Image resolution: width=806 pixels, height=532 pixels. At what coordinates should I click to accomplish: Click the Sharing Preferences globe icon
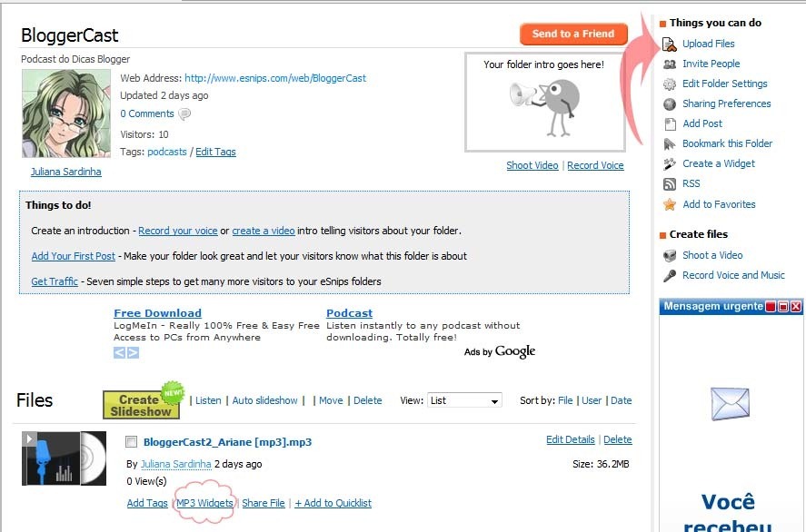pyautogui.click(x=670, y=104)
